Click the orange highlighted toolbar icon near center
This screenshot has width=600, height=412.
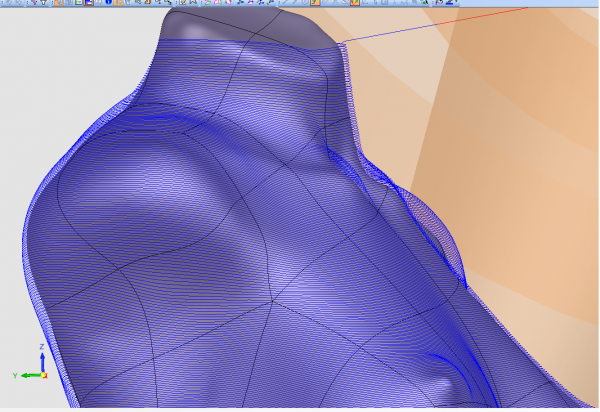point(314,3)
